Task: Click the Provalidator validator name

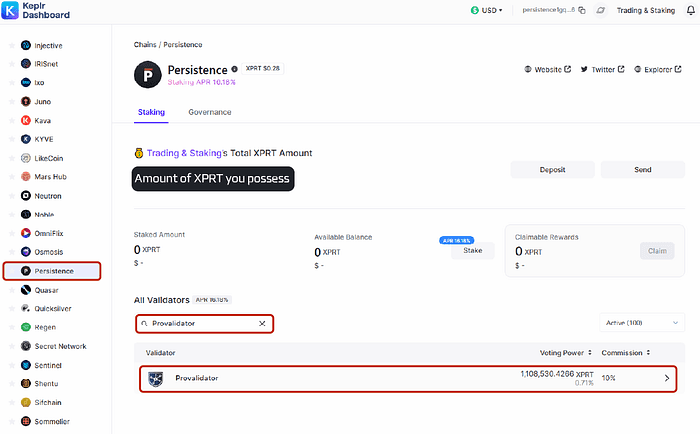Action: pyautogui.click(x=196, y=378)
